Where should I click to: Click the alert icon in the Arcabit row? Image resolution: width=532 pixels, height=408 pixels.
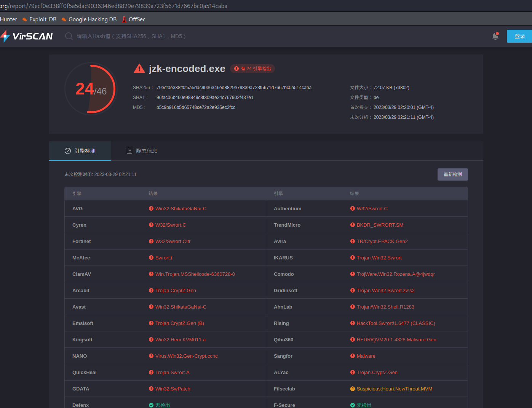click(151, 290)
